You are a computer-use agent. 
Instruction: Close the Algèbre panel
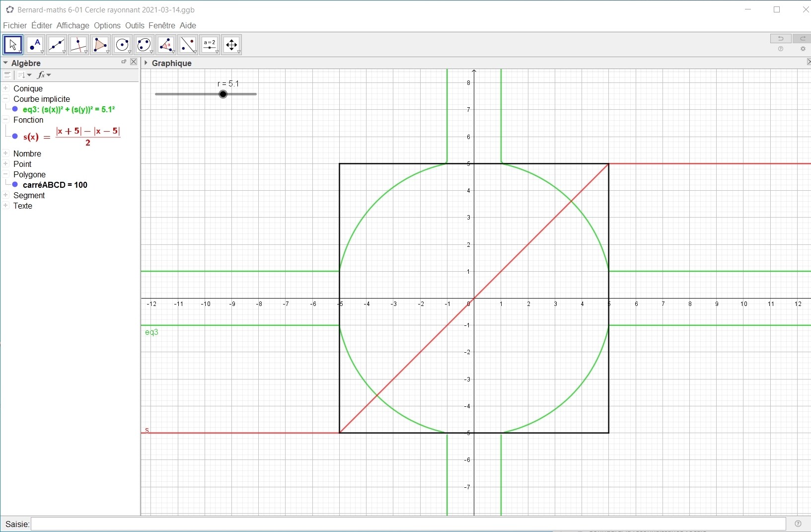[134, 62]
